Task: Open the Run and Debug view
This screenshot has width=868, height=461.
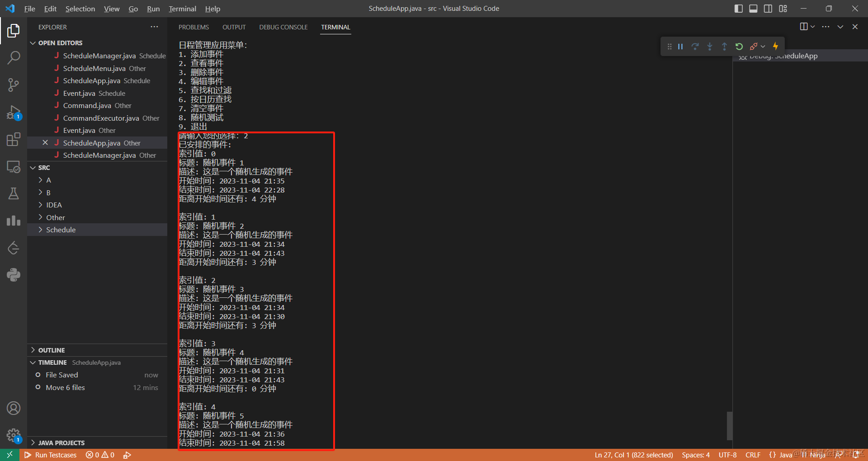Action: (14, 112)
